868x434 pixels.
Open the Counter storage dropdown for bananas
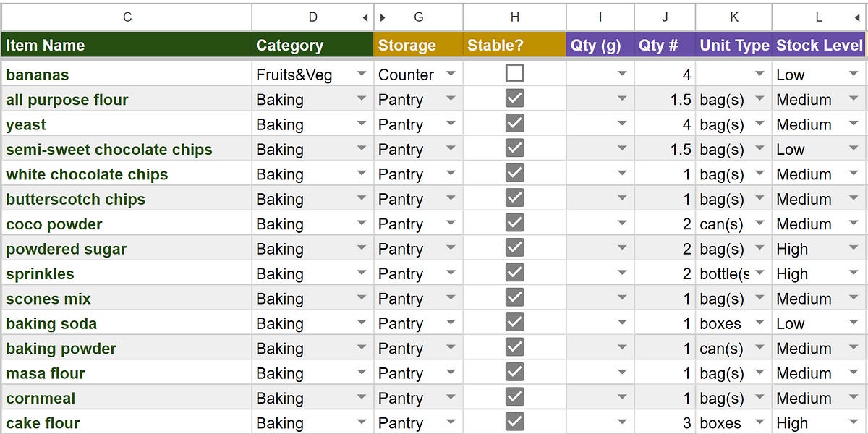(x=451, y=74)
